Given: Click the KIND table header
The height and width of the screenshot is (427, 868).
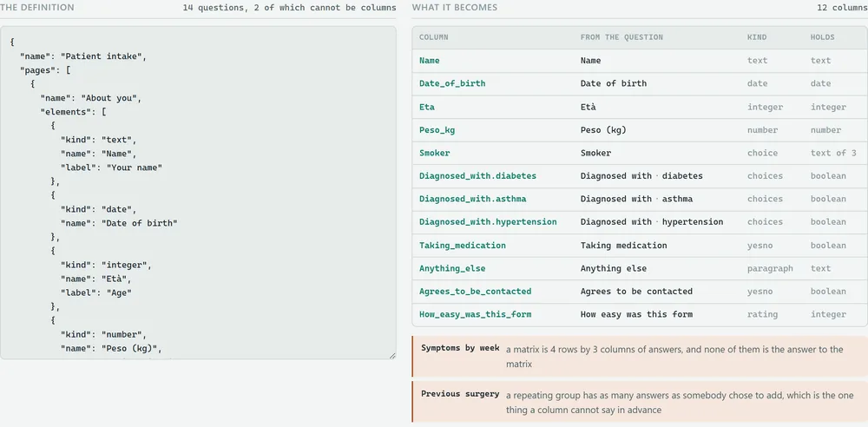Looking at the screenshot, I should (x=757, y=37).
